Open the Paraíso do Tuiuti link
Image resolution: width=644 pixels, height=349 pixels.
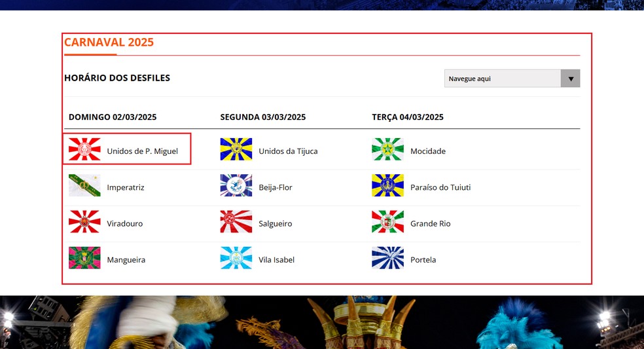[440, 187]
